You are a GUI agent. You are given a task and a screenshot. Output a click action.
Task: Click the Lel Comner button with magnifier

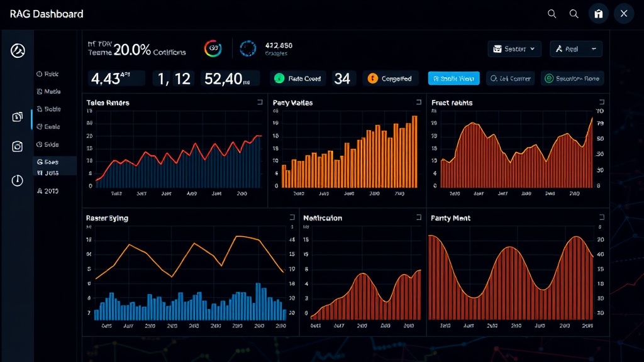point(511,79)
